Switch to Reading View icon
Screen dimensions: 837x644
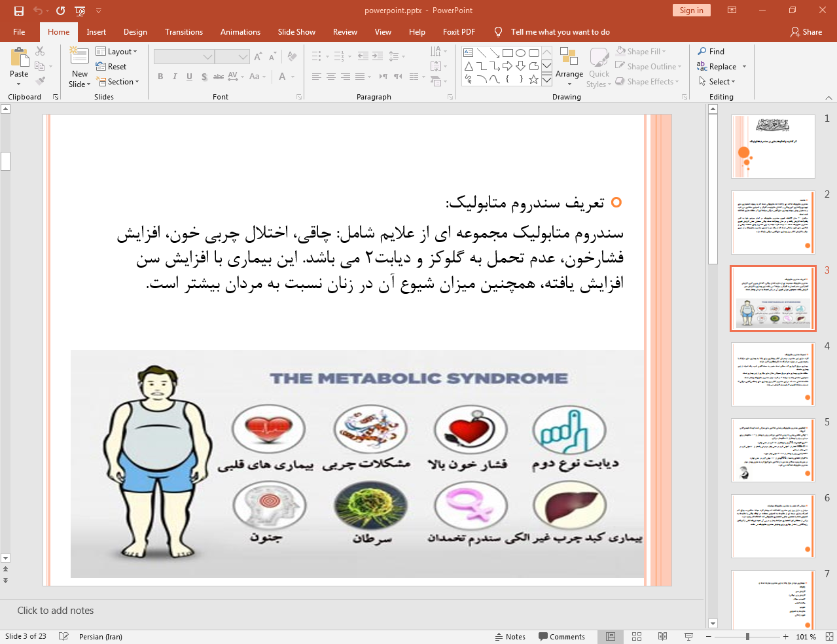point(662,637)
